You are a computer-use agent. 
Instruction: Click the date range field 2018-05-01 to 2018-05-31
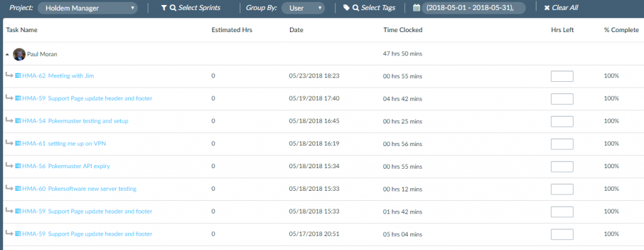coord(474,8)
